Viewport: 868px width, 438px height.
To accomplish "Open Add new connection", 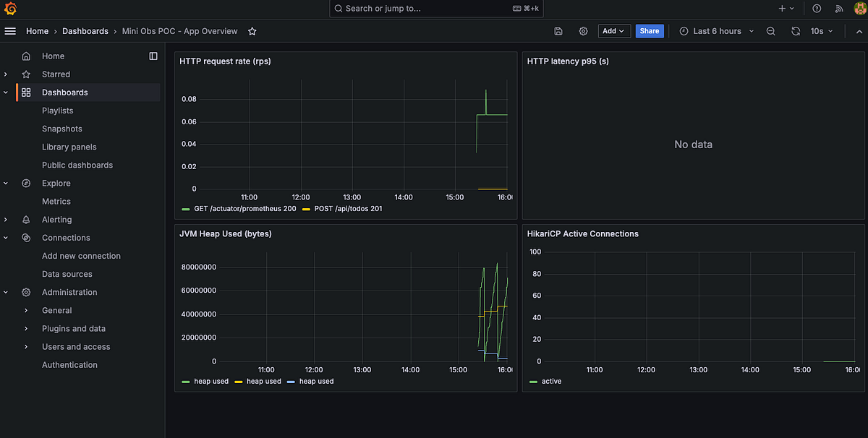I will [81, 256].
